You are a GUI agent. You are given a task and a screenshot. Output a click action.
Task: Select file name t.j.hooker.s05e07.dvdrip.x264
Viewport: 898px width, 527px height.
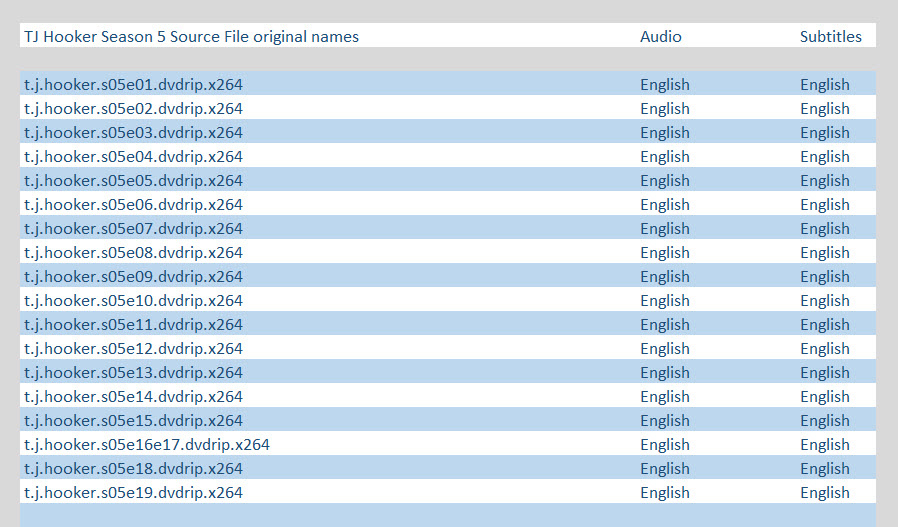coord(133,229)
